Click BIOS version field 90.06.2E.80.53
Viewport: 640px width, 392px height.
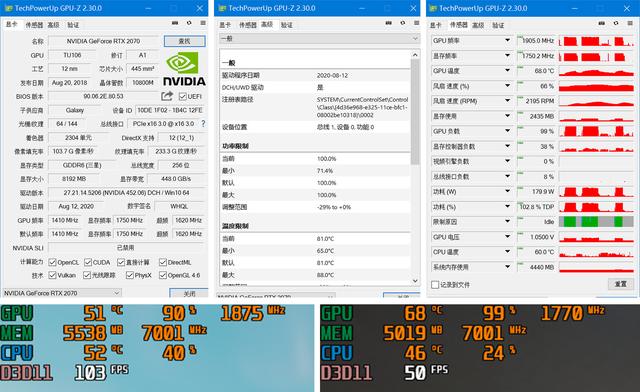coord(104,96)
